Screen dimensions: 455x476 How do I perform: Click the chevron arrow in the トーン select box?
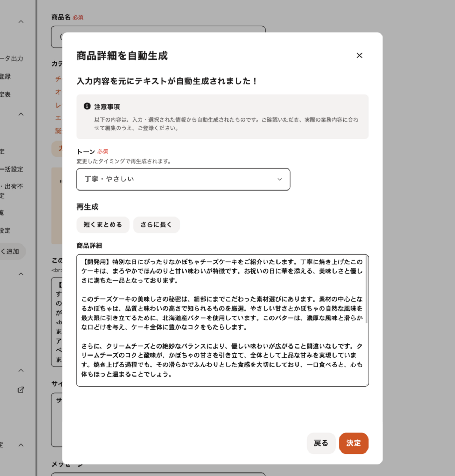tap(280, 179)
